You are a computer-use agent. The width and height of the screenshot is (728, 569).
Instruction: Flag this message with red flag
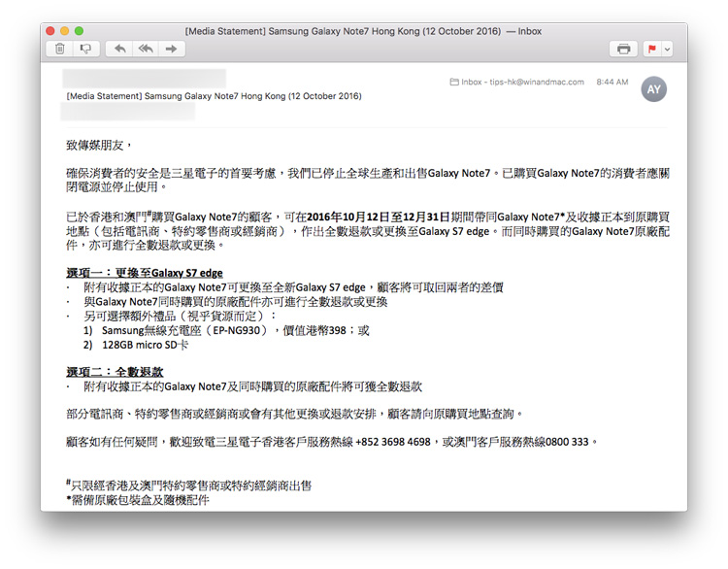[x=652, y=49]
